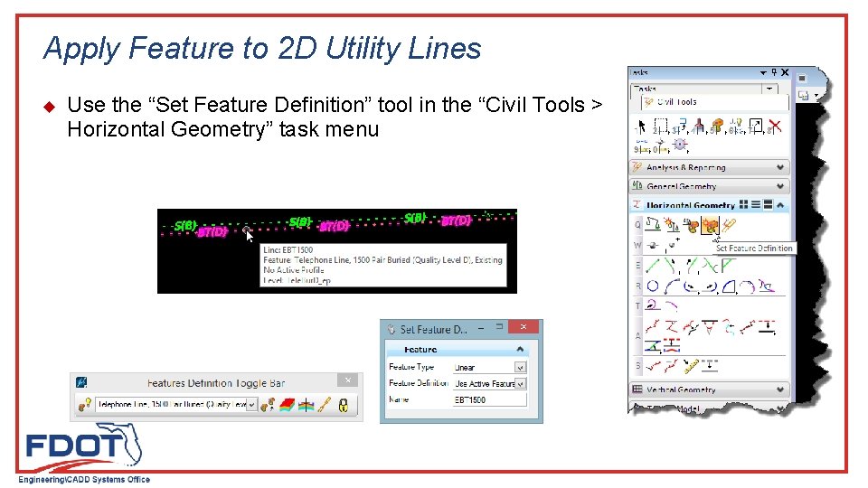
Task: Click the wrench icon in Toggle Bar
Action: tap(325, 405)
